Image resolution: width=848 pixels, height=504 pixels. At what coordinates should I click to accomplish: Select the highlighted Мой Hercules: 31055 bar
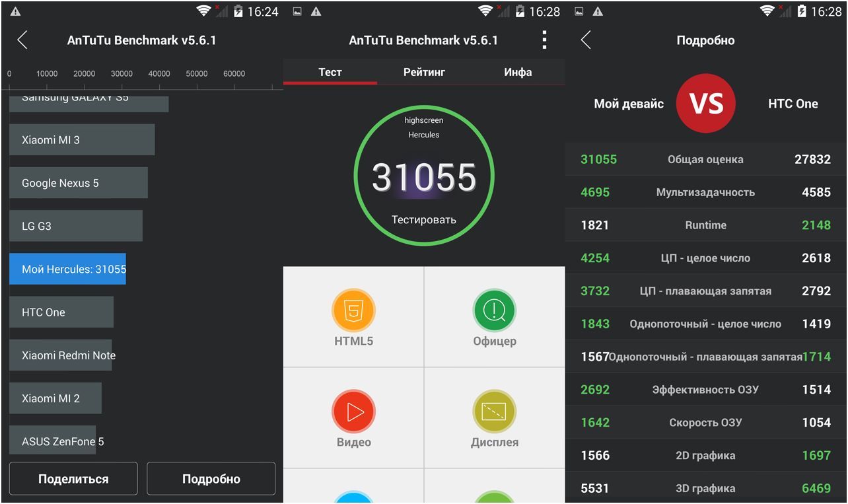click(x=67, y=269)
